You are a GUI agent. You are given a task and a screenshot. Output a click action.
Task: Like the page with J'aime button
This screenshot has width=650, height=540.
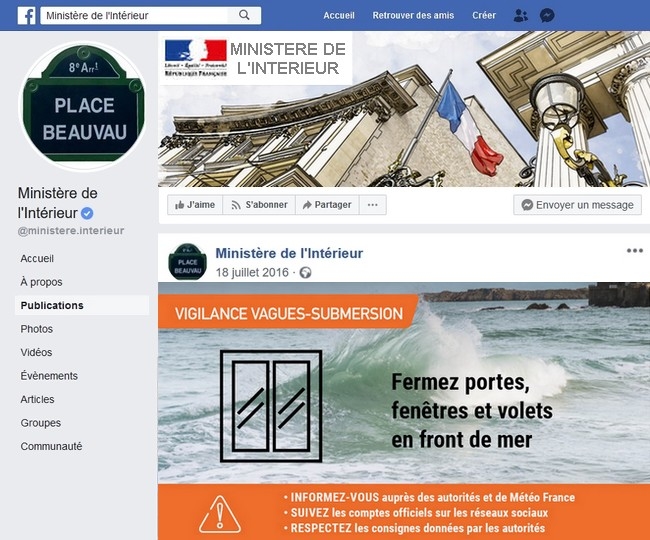pos(195,205)
